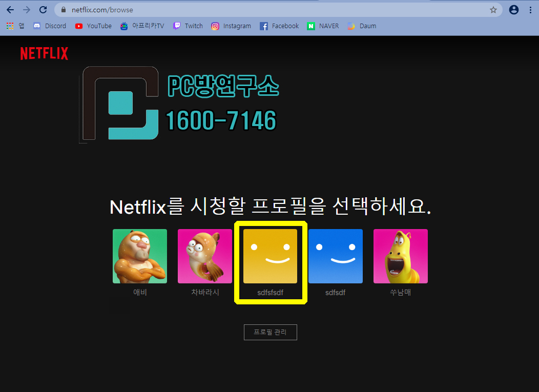The height and width of the screenshot is (392, 539).
Task: Click the 수남매 profile name
Action: click(401, 292)
